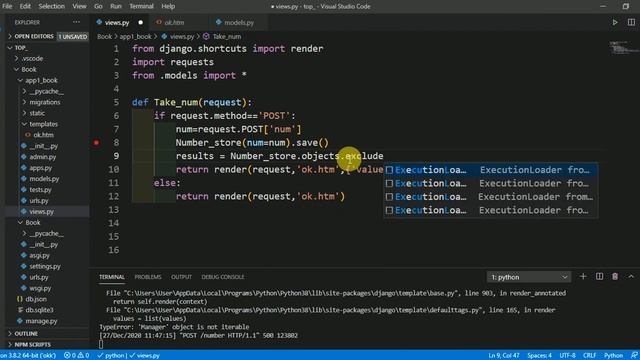Add a new terminal with plus icon
Image resolution: width=640 pixels, height=360 pixels.
(583, 277)
